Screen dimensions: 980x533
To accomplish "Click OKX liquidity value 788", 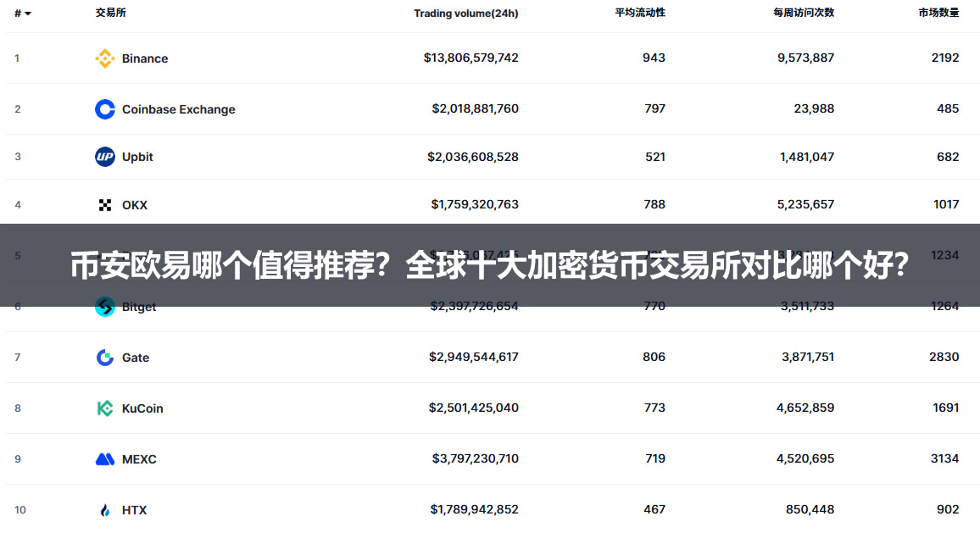I will coord(654,203).
